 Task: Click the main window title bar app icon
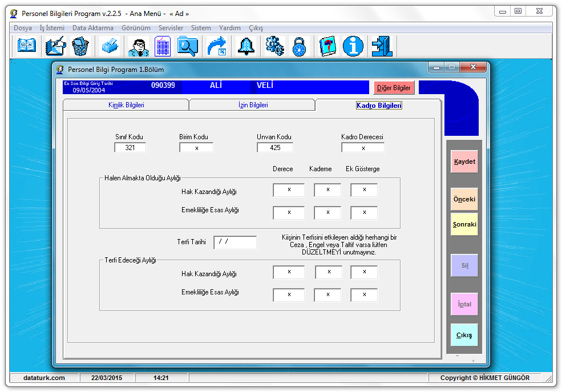14,14
